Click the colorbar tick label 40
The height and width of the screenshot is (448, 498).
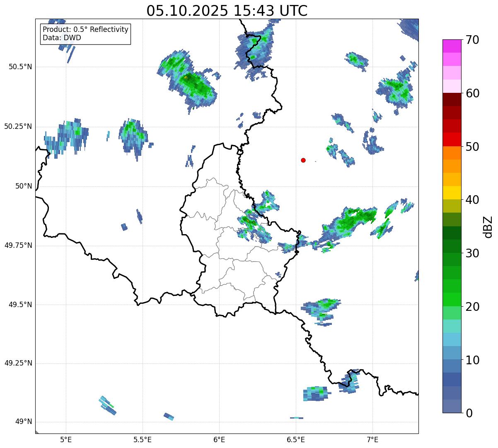point(471,200)
